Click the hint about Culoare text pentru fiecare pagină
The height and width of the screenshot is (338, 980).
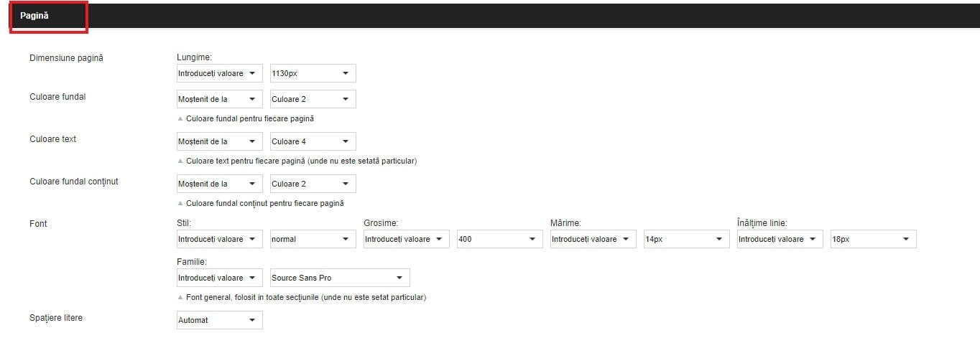coord(301,161)
